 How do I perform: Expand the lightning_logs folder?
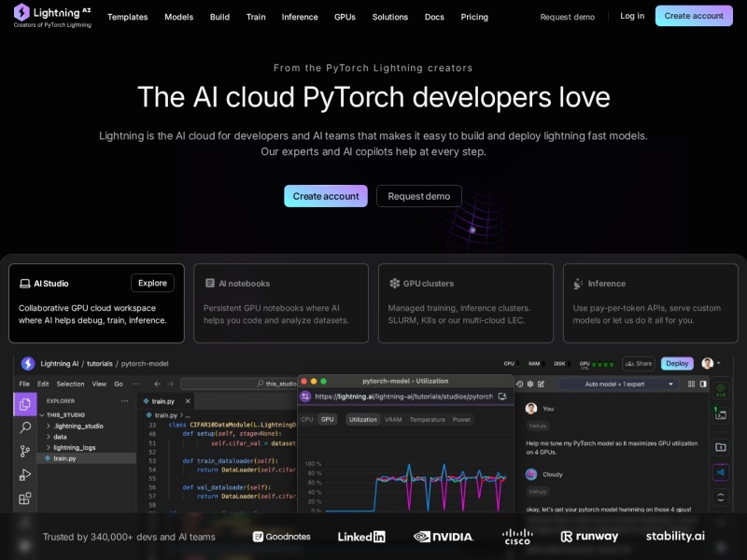pos(49,448)
